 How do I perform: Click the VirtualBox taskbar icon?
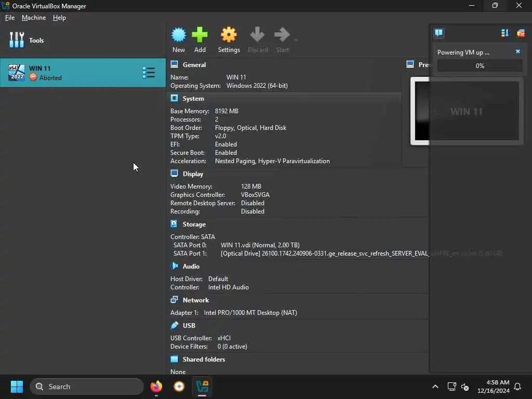[202, 387]
